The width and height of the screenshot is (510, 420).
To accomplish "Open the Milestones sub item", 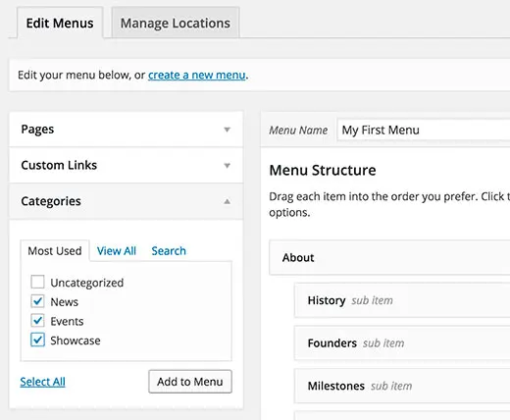I will [x=402, y=386].
